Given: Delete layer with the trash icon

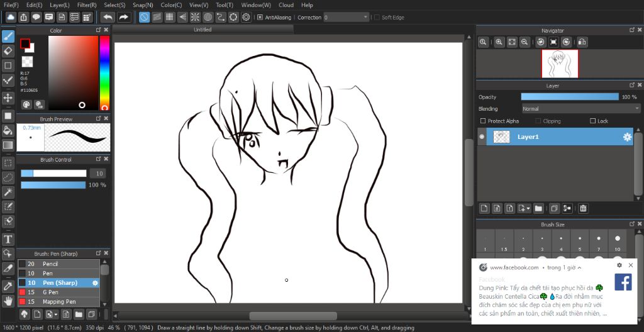Looking at the screenshot, I should (583, 208).
